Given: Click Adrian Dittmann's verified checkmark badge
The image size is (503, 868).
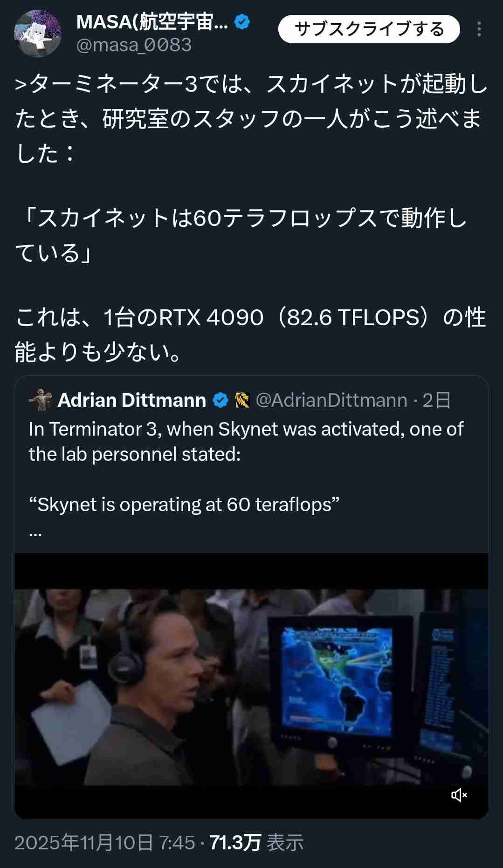Looking at the screenshot, I should tap(220, 400).
